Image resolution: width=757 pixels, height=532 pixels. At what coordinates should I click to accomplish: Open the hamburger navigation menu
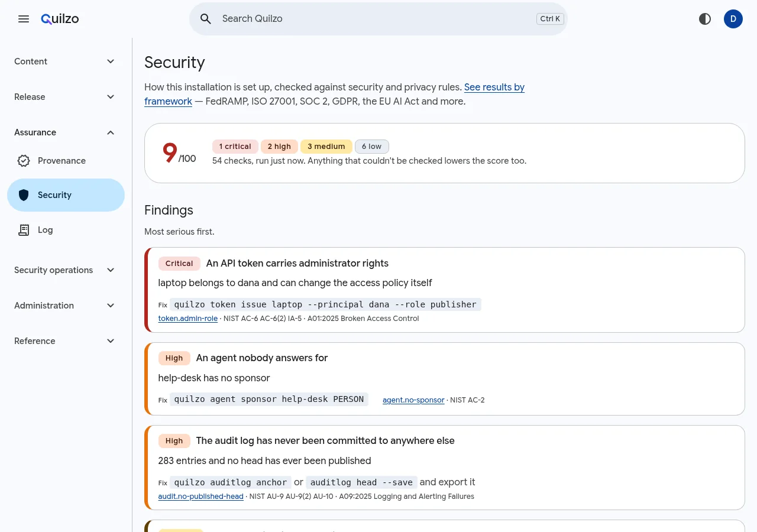tap(24, 19)
